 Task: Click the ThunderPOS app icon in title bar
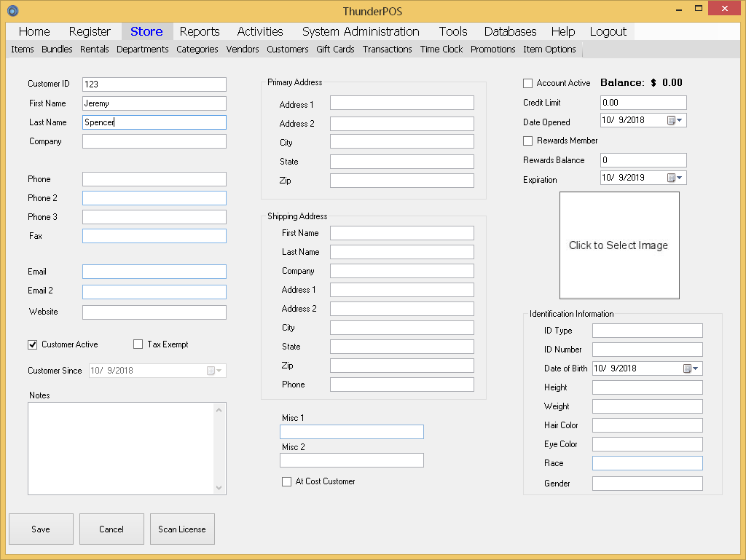click(x=13, y=10)
